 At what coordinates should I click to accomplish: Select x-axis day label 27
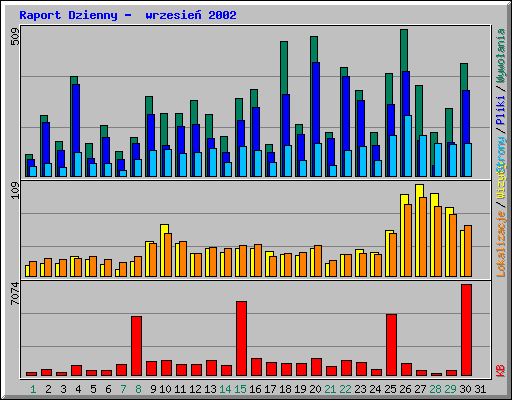[420, 389]
